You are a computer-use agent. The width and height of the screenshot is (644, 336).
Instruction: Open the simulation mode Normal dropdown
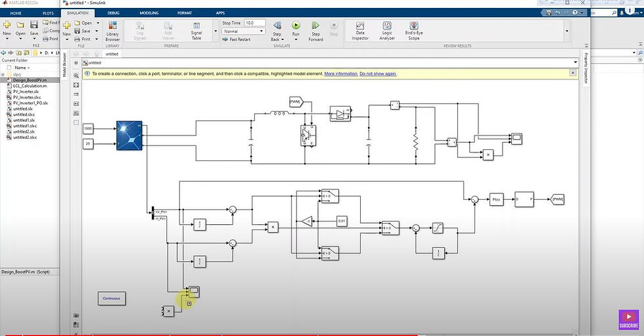coord(243,31)
